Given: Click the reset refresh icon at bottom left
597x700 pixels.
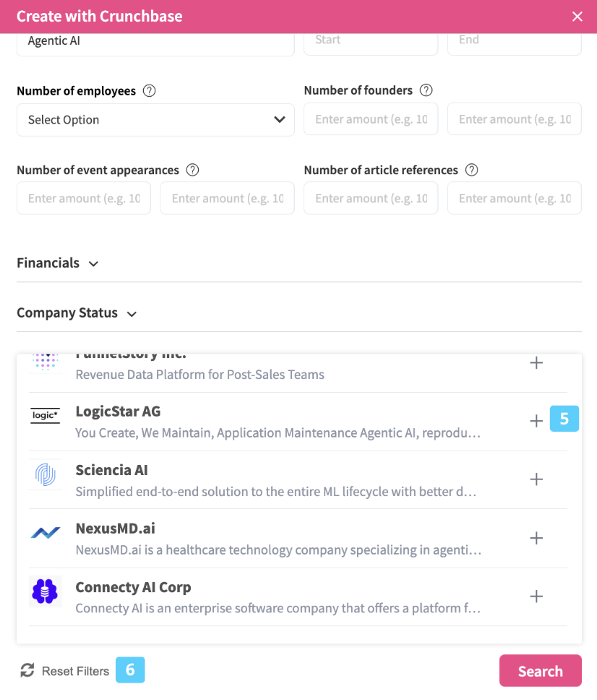Looking at the screenshot, I should point(27,670).
